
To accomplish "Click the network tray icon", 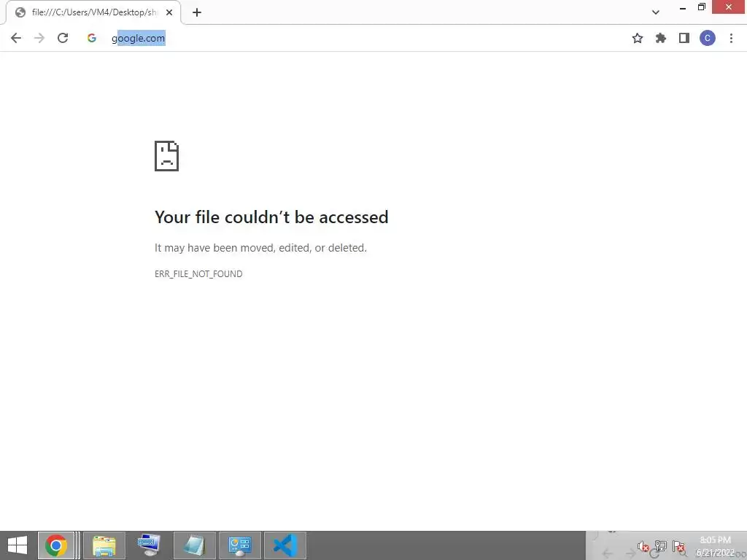I will 660,546.
